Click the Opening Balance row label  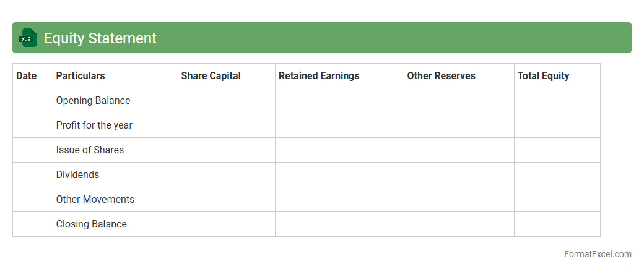pos(93,101)
